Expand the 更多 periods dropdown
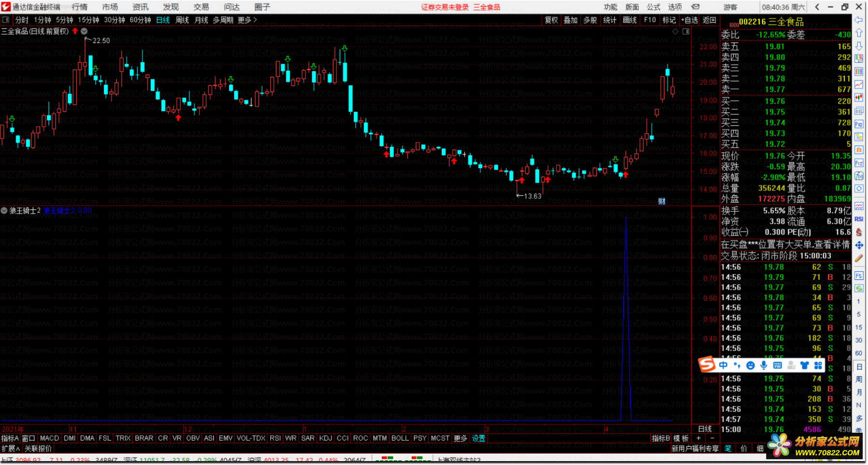This screenshot has width=868, height=465. pos(247,20)
